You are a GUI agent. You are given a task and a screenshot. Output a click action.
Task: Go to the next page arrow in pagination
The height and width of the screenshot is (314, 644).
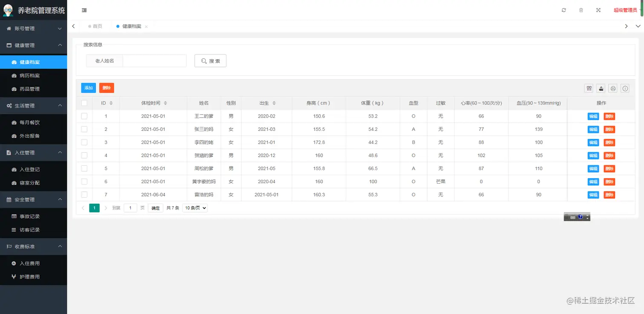(x=106, y=208)
